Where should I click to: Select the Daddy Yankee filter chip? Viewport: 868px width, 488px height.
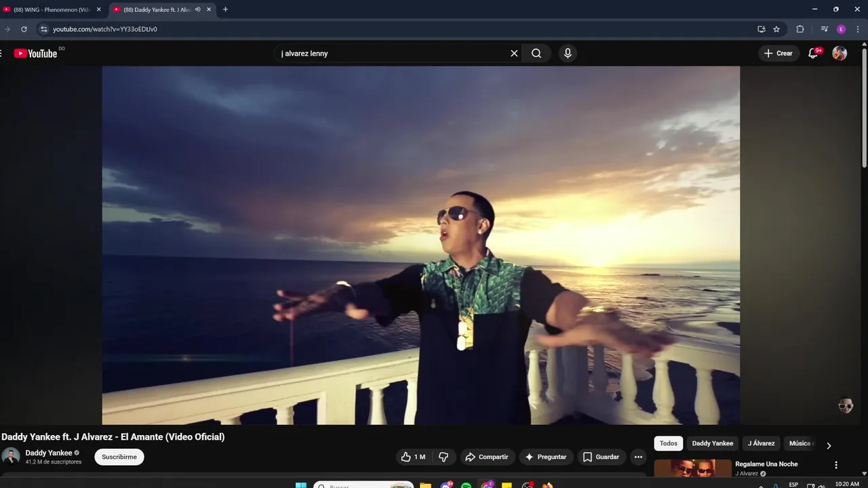(713, 443)
